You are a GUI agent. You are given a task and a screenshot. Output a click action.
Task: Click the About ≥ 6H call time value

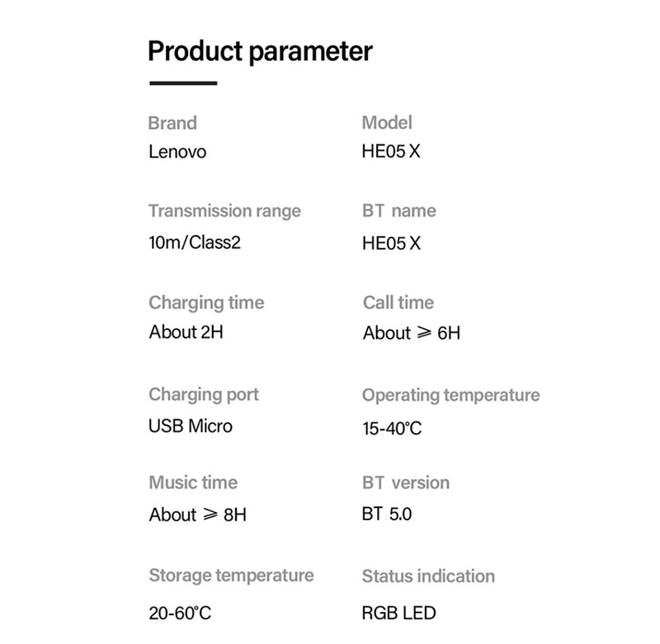[x=412, y=333]
